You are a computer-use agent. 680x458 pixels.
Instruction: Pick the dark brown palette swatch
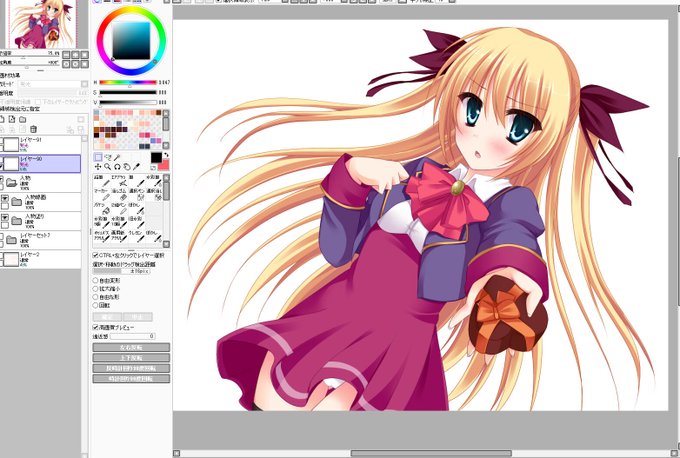click(159, 113)
